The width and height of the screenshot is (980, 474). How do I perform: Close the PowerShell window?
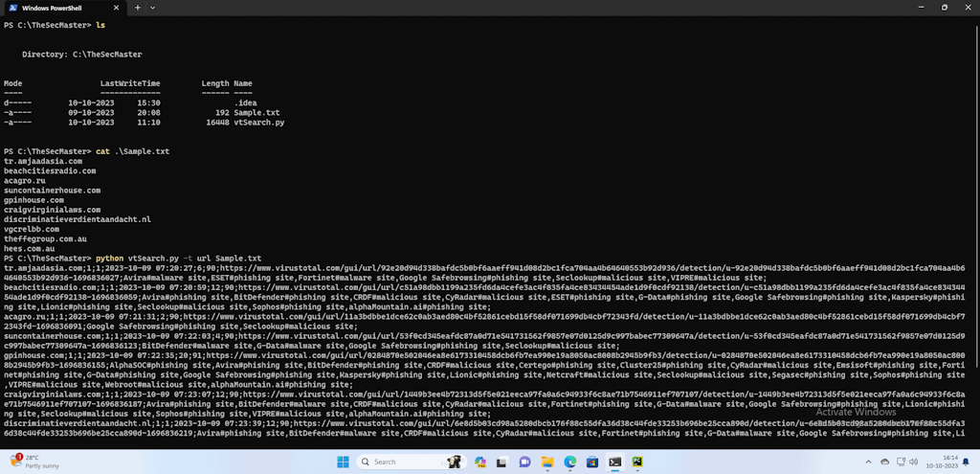coord(969,8)
